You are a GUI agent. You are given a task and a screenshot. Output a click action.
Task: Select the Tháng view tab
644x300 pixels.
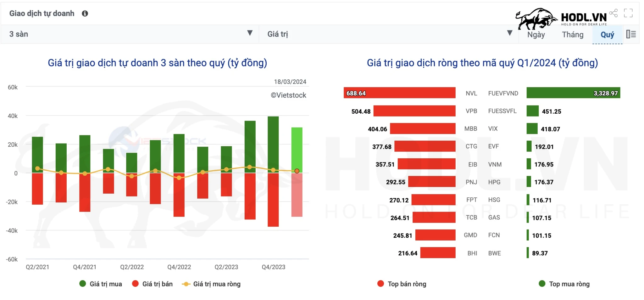coord(573,35)
